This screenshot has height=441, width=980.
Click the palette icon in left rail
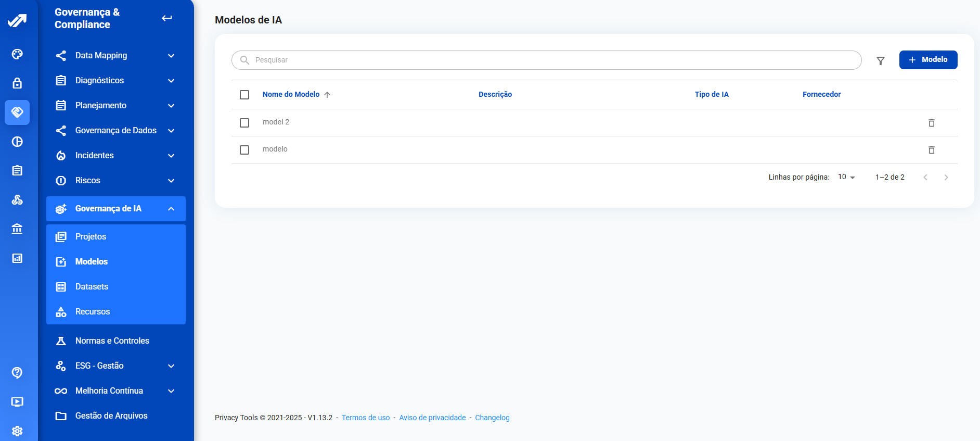(17, 54)
